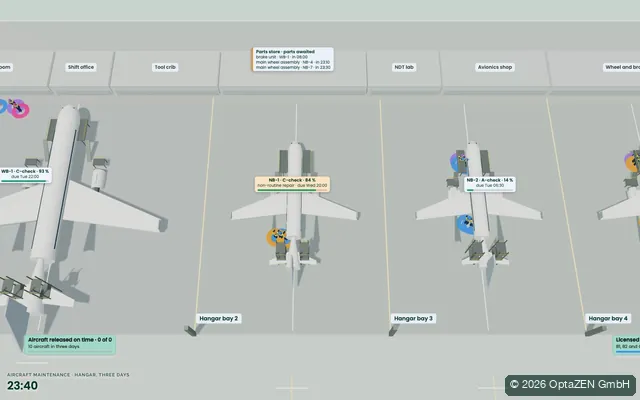
Task: Click WB-1's C-check progress bar
Action: [24, 181]
